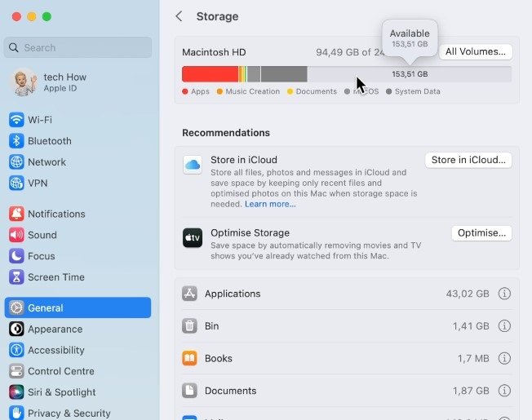Click the Bin row label

click(x=211, y=326)
